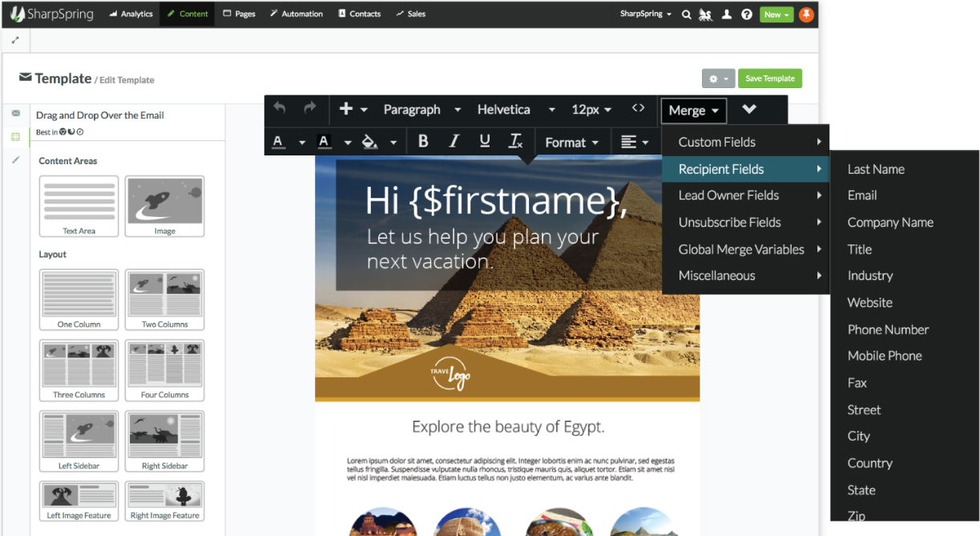Open the source code view icon
The image size is (980, 536).
pos(638,108)
